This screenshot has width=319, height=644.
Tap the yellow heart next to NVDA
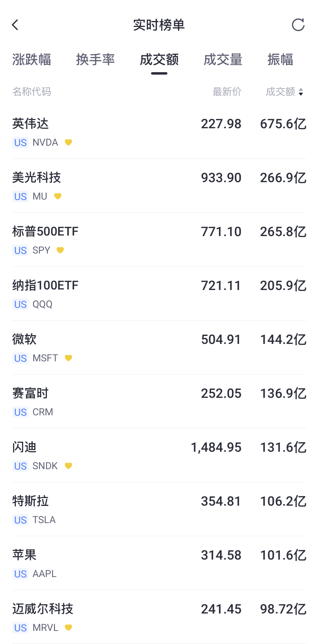(x=68, y=142)
